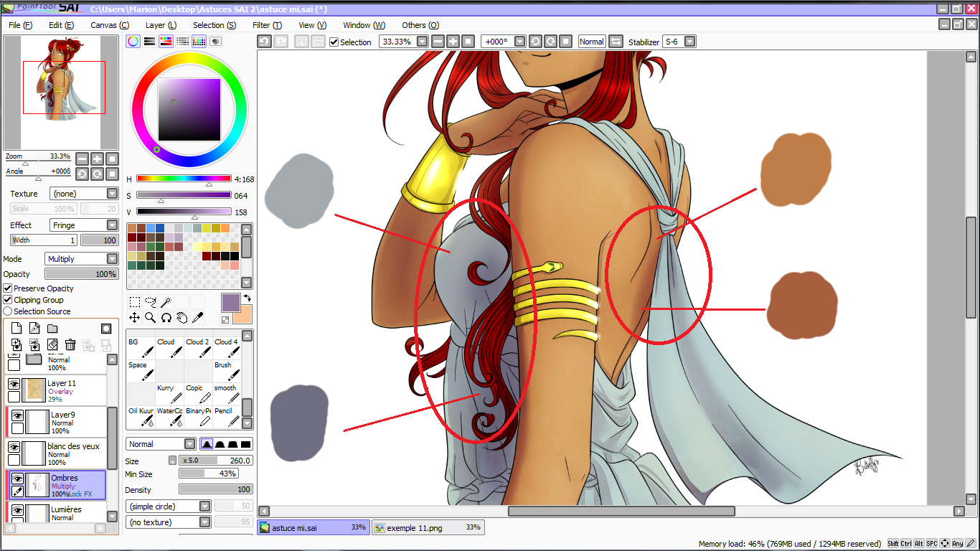Open the Effect Fringe dropdown

(84, 225)
